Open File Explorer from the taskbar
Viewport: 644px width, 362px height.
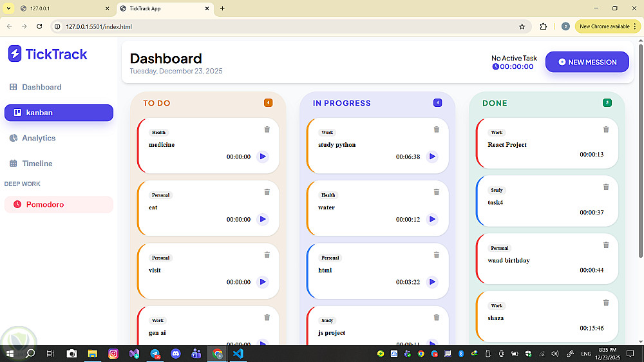(x=92, y=354)
